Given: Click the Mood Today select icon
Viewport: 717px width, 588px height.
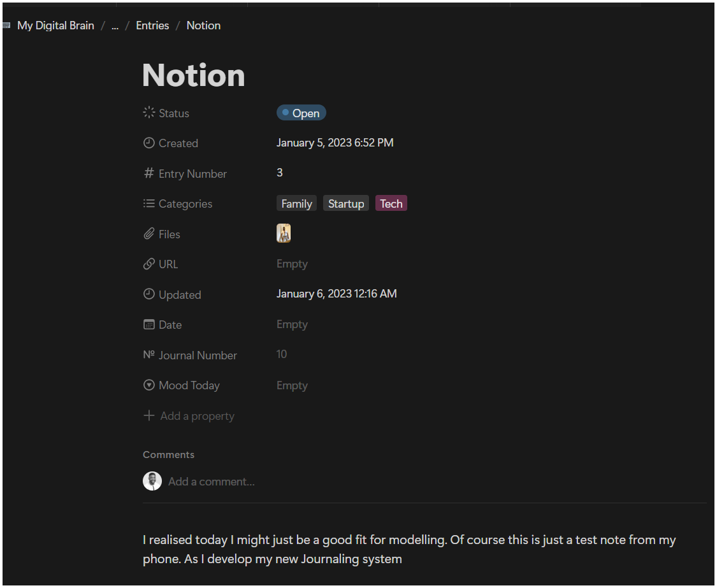Looking at the screenshot, I should (x=149, y=385).
